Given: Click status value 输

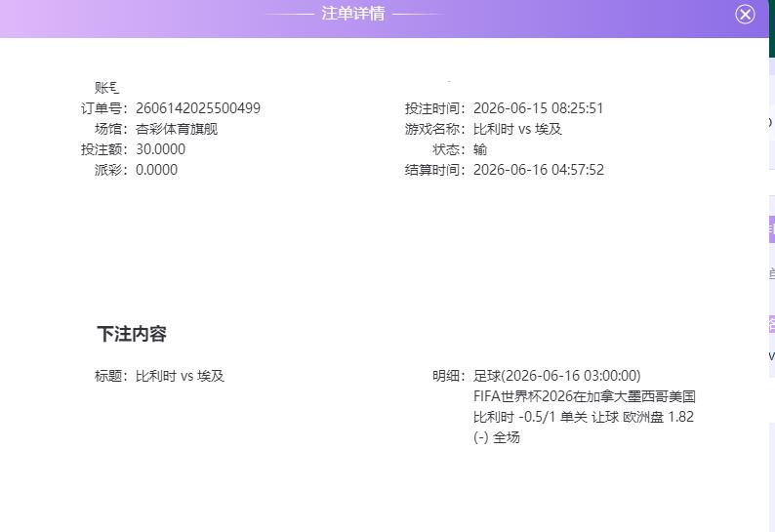Looking at the screenshot, I should click(480, 149).
